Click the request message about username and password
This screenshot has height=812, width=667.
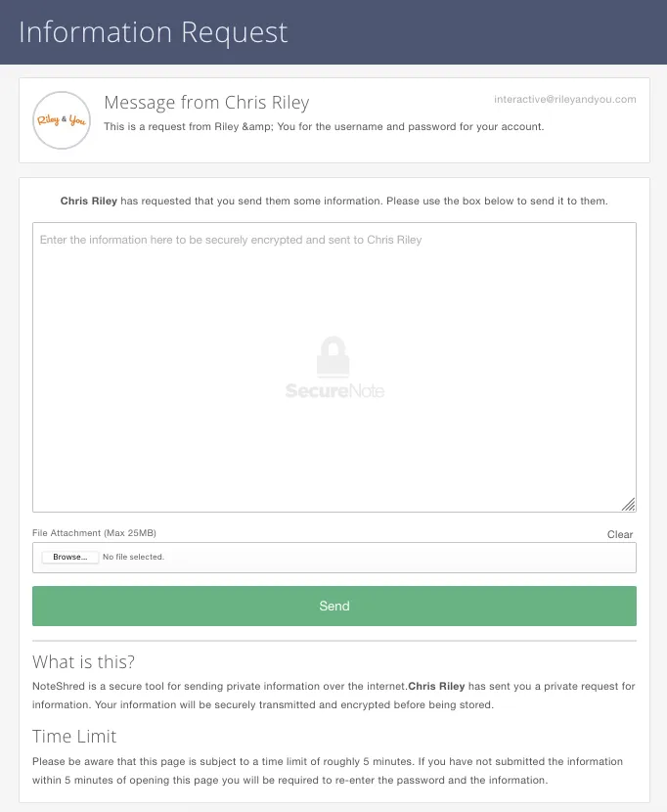tap(324, 127)
